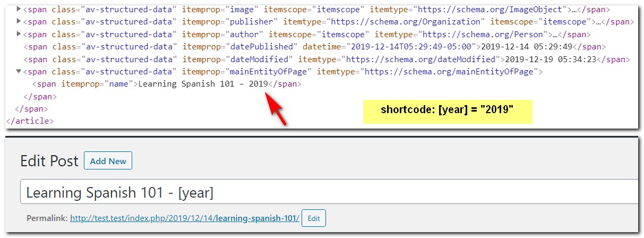
Task: Focus the post title field
Action: [x=329, y=192]
